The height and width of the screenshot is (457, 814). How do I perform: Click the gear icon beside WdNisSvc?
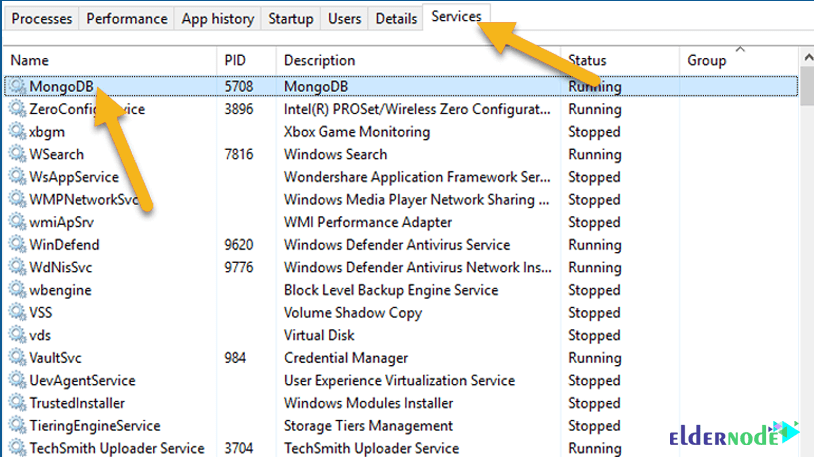click(x=17, y=267)
